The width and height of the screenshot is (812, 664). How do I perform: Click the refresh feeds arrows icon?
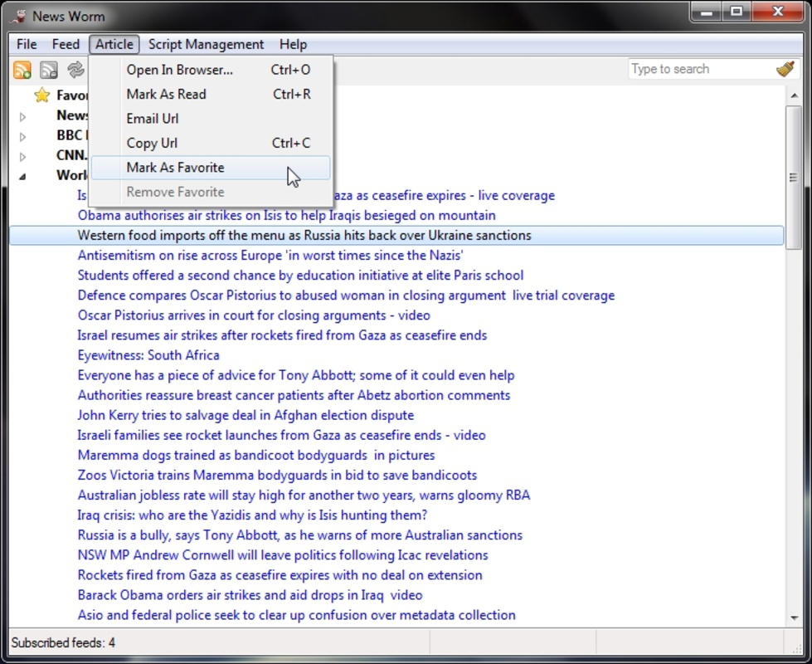(76, 70)
